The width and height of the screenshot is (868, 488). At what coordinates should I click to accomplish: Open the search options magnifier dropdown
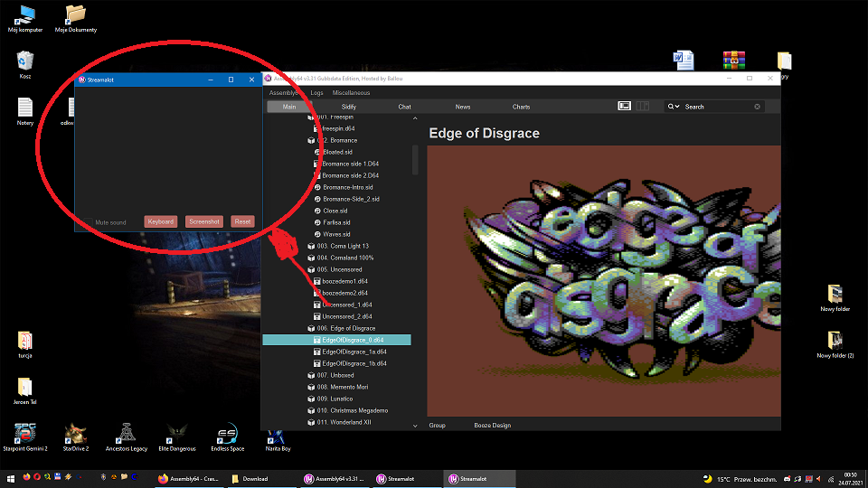(x=673, y=107)
